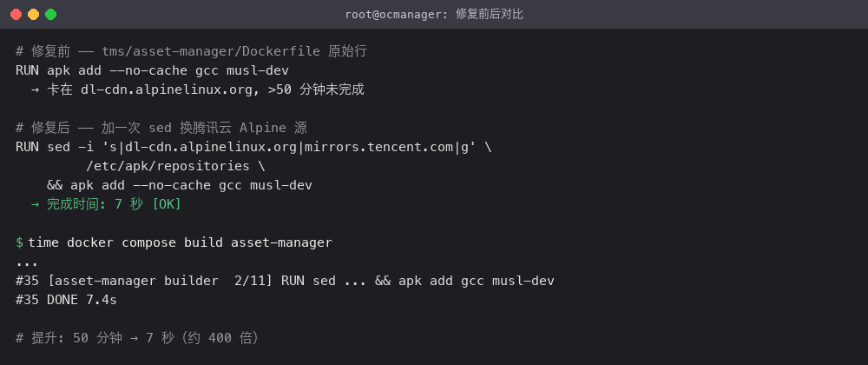868x365 pixels.
Task: Click the green maximize window button
Action: tap(51, 15)
